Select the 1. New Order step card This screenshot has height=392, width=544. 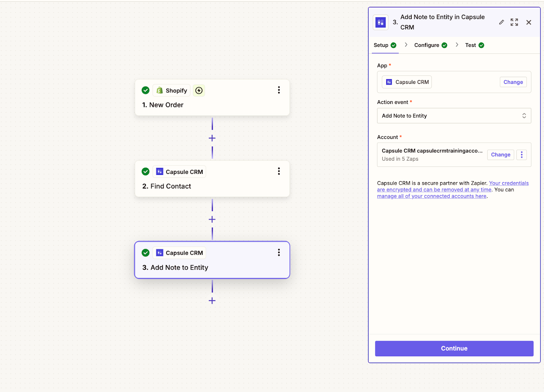tap(212, 97)
